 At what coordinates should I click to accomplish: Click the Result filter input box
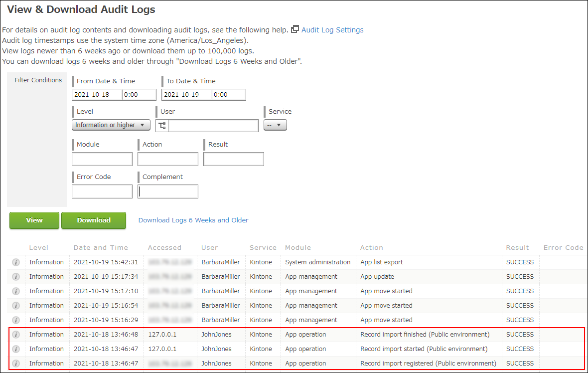(233, 159)
